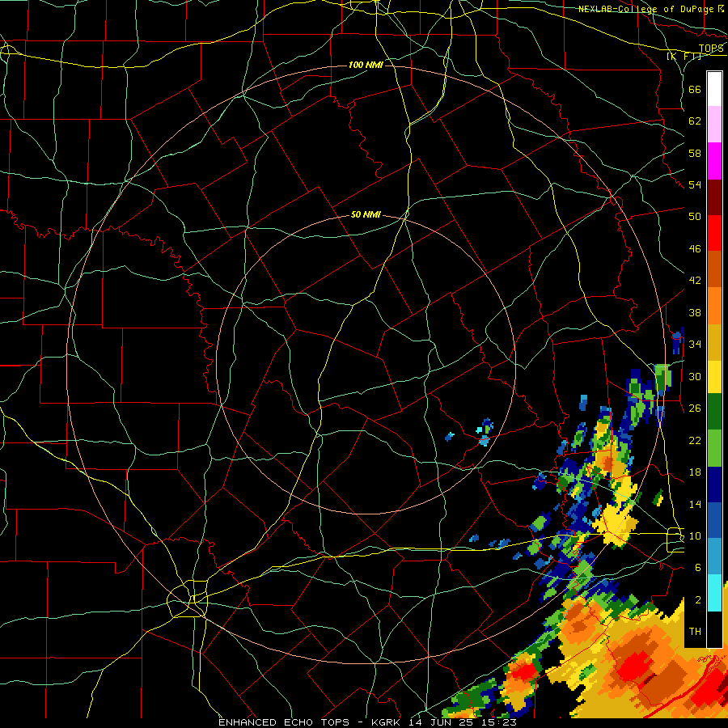Screen dimensions: 728x728
Task: Click the legend value 2
Action: [x=698, y=599]
